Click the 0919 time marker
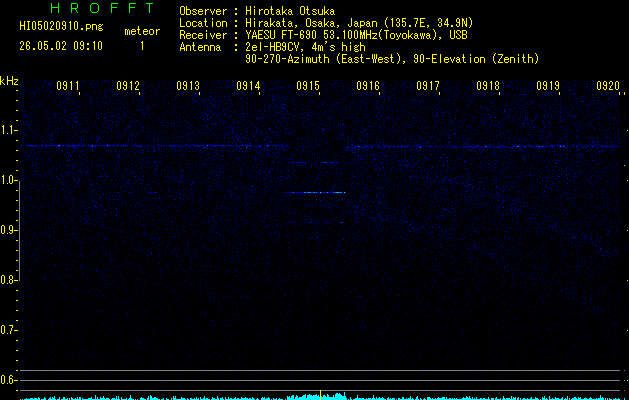Viewport: 629px width, 400px height. pyautogui.click(x=548, y=85)
